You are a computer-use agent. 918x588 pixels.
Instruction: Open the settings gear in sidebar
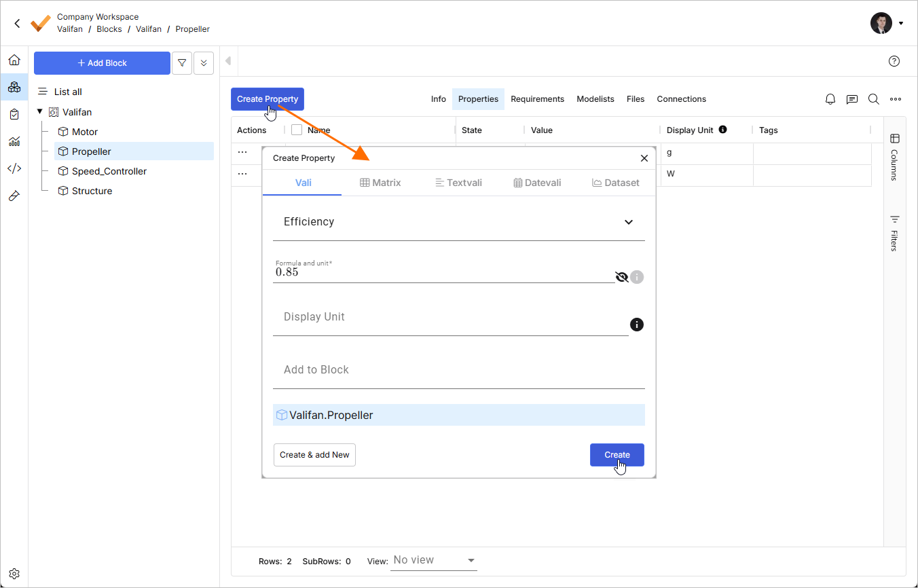click(14, 574)
